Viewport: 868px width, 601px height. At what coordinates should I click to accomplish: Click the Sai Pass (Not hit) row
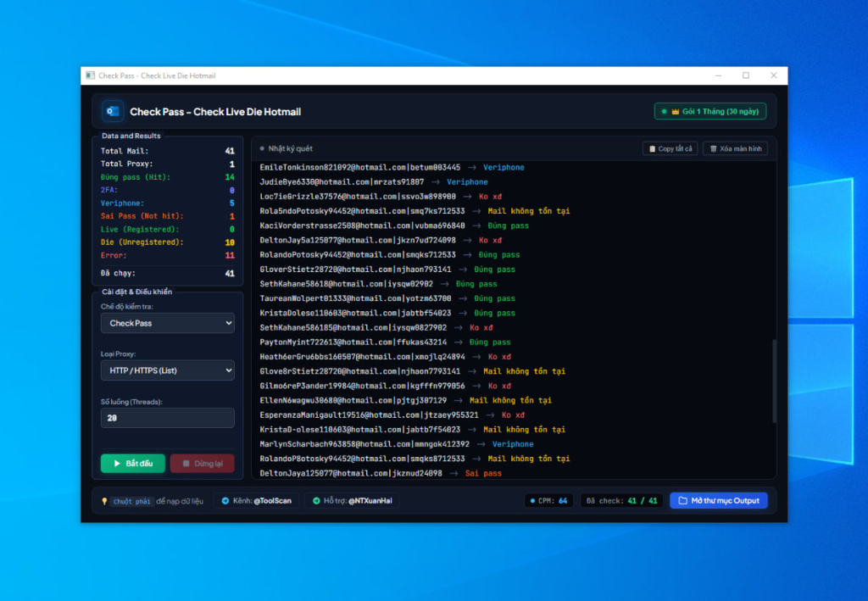pyautogui.click(x=167, y=216)
